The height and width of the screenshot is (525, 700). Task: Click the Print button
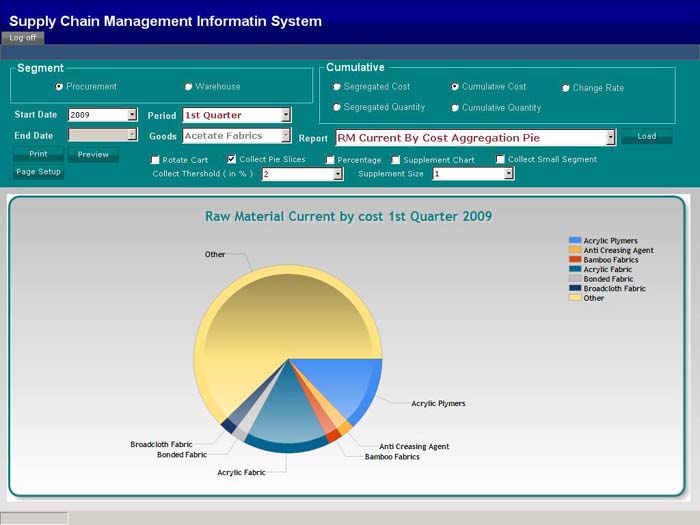pyautogui.click(x=38, y=154)
